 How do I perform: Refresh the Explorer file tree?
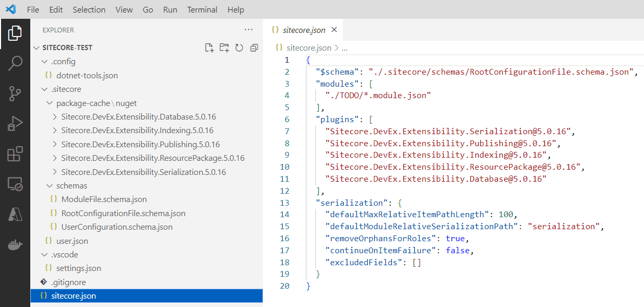[239, 48]
